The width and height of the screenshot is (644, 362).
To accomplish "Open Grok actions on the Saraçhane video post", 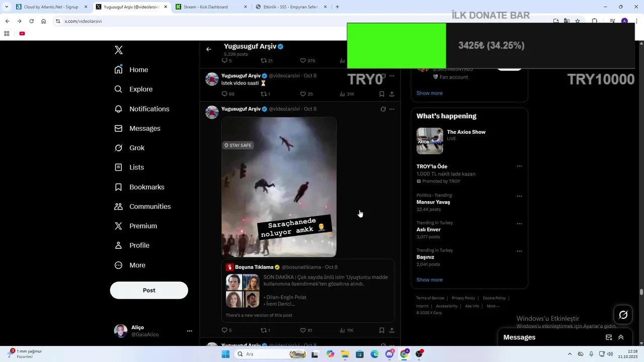I will tap(383, 109).
